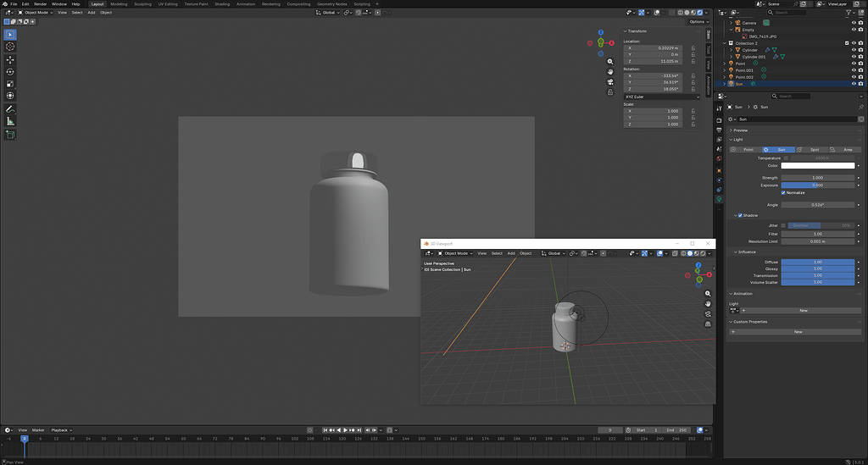This screenshot has width=868, height=465.
Task: Set light type to Spot
Action: click(x=811, y=150)
